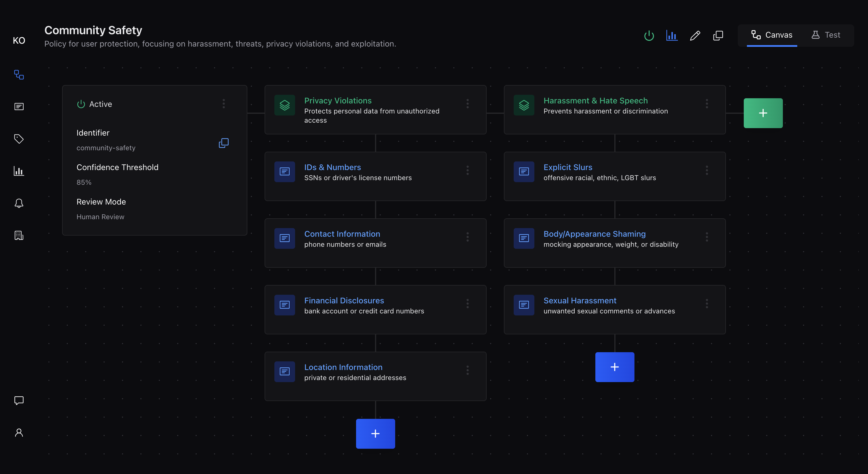868x474 pixels.
Task: Toggle the Active status in policy card
Action: [x=81, y=104]
